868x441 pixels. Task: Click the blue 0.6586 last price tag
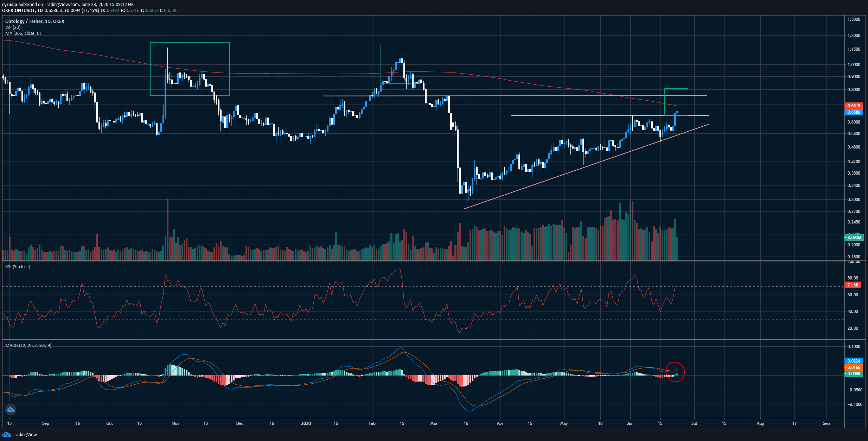tap(854, 112)
